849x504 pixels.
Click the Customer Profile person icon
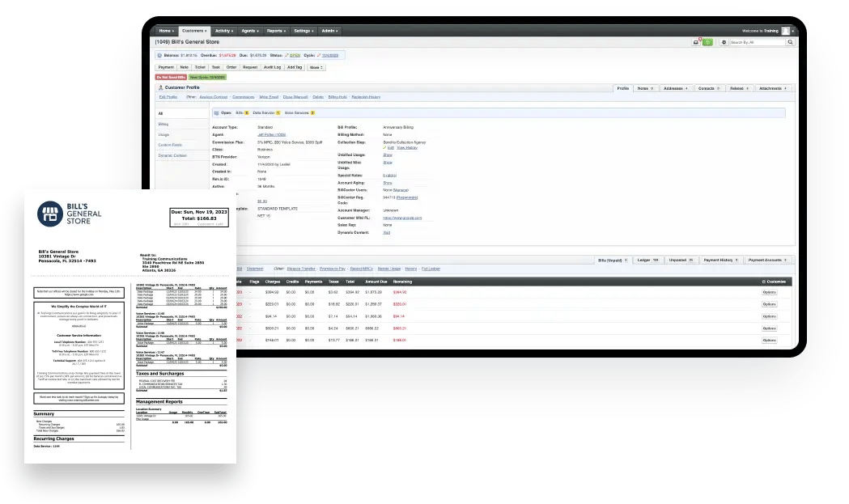pos(160,87)
